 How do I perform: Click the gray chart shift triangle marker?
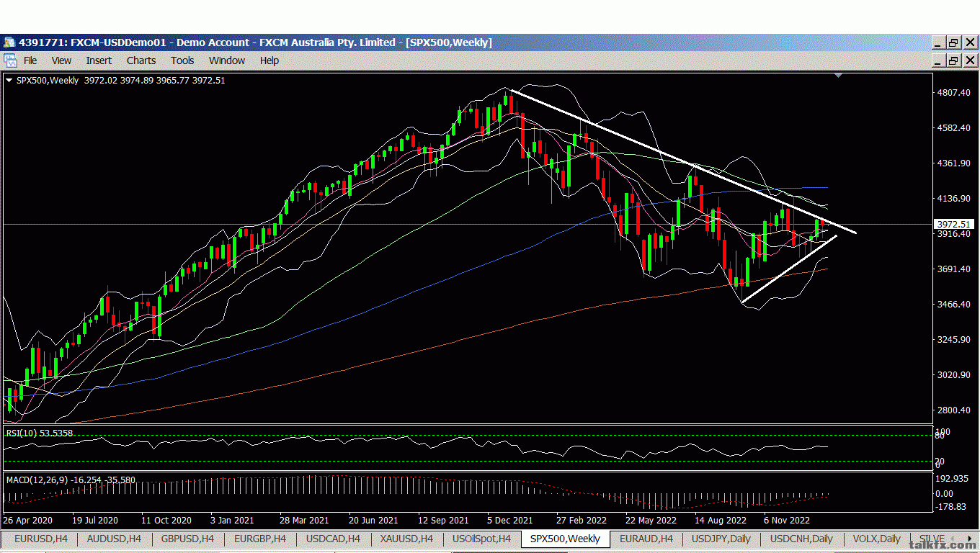(x=838, y=75)
